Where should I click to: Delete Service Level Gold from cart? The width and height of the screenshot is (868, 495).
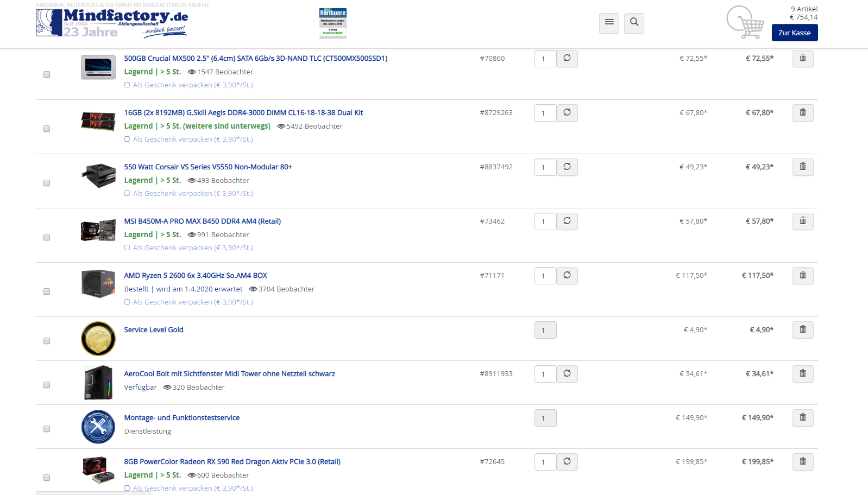803,330
